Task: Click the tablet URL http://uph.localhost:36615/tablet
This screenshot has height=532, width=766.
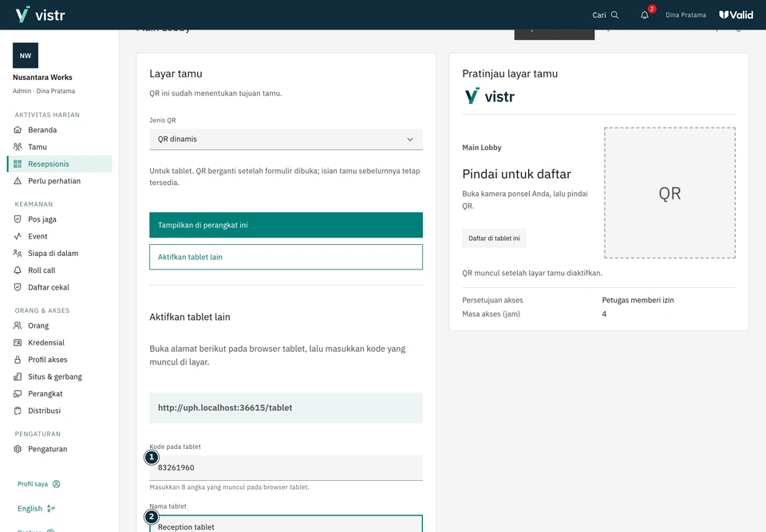Action: (225, 408)
